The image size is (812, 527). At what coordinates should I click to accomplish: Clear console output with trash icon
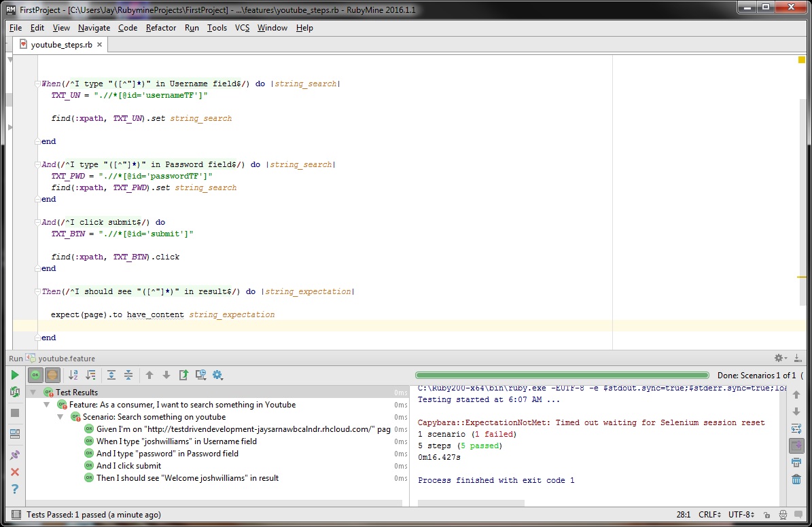(x=796, y=479)
